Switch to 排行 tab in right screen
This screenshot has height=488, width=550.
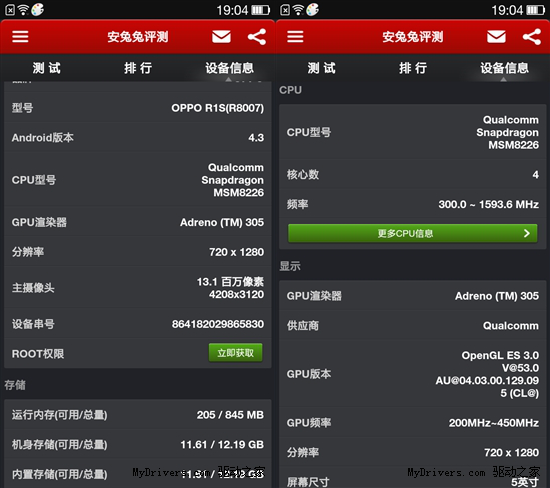[412, 68]
